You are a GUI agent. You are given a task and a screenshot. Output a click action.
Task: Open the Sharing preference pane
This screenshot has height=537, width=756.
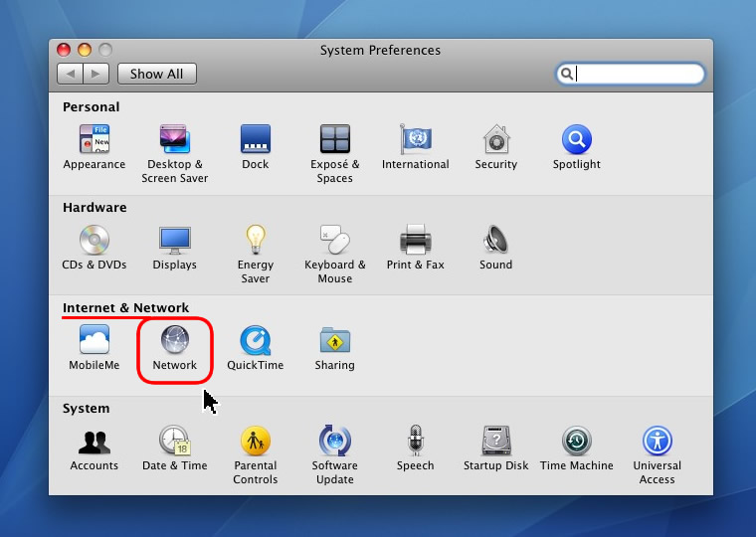pos(334,342)
